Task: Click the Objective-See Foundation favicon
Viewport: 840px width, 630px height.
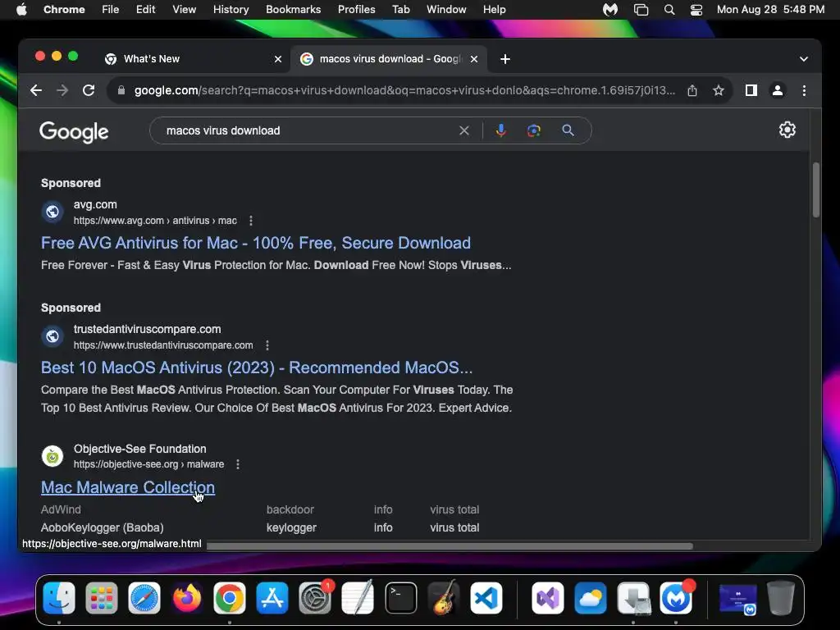Action: (x=52, y=456)
